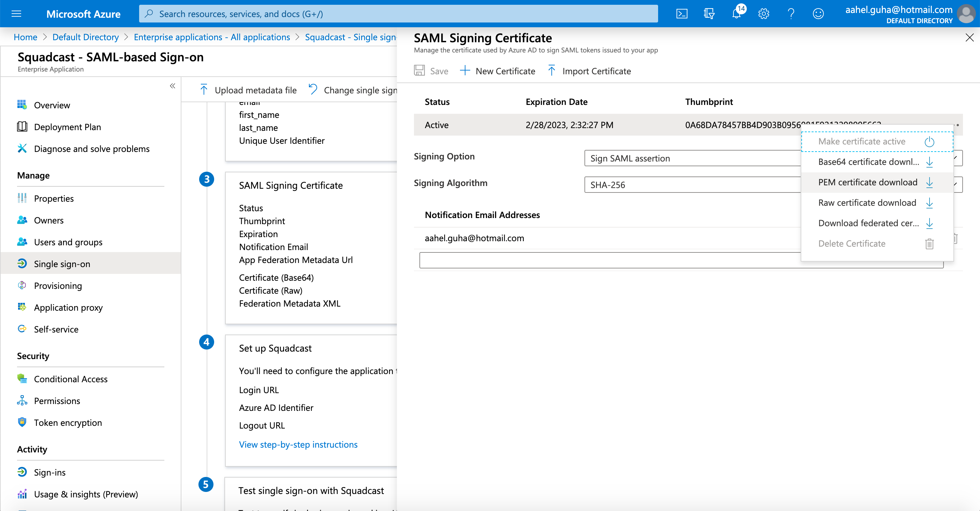Click the new notification email input field

tap(609, 261)
